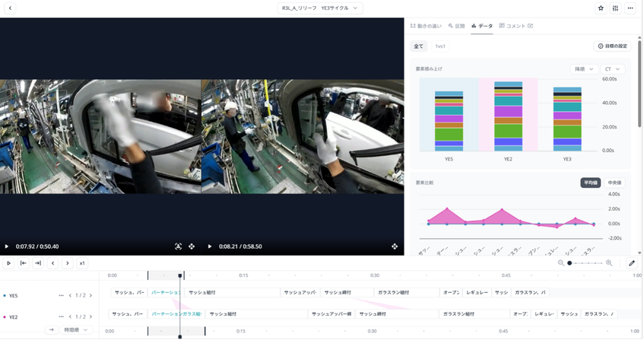Step forward with the toolbar right chevron
The image size is (644, 340).
[68, 263]
